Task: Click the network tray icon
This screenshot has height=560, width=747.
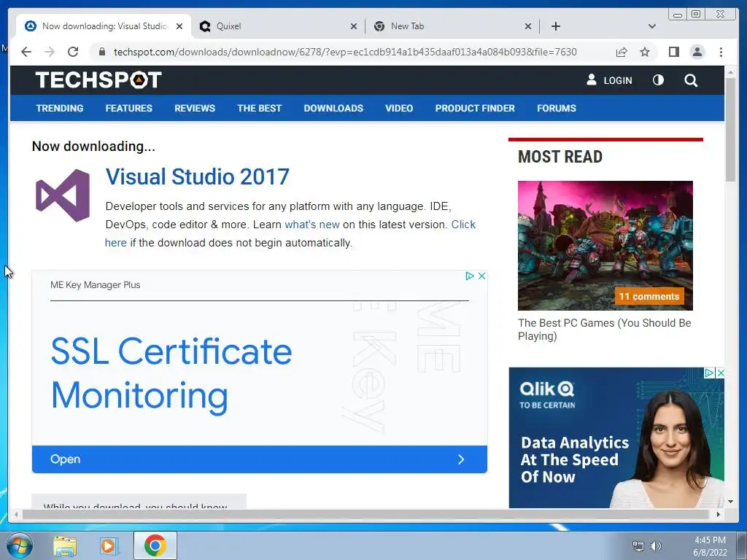Action: tap(638, 546)
